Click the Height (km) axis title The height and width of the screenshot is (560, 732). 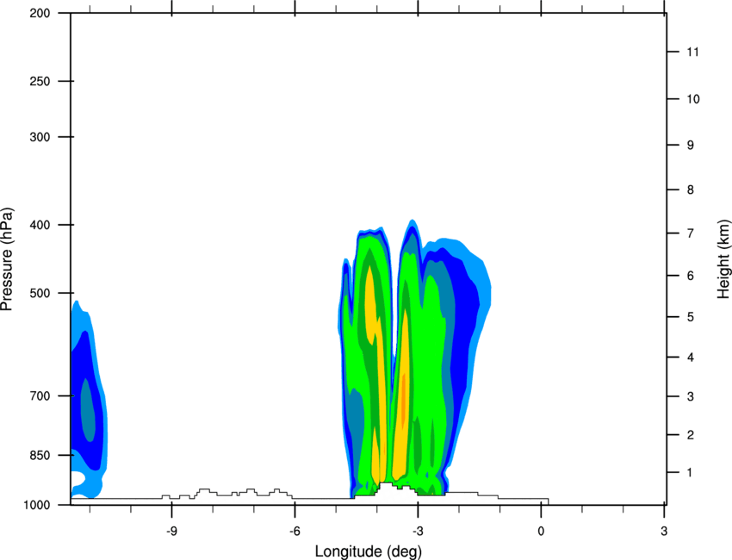(x=723, y=259)
